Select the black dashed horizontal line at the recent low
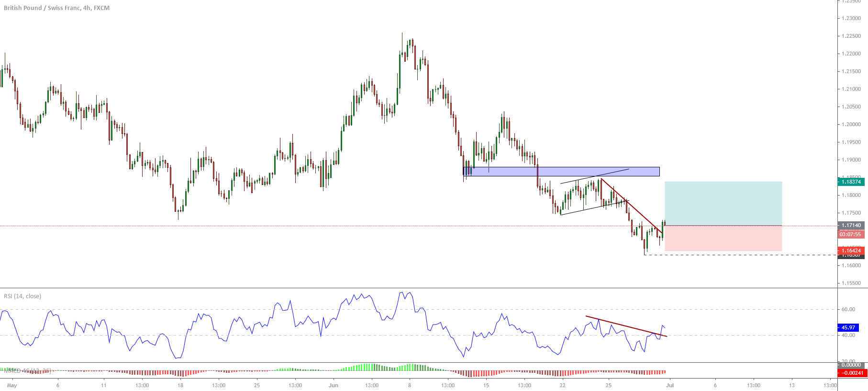The image size is (868, 391). pos(741,255)
